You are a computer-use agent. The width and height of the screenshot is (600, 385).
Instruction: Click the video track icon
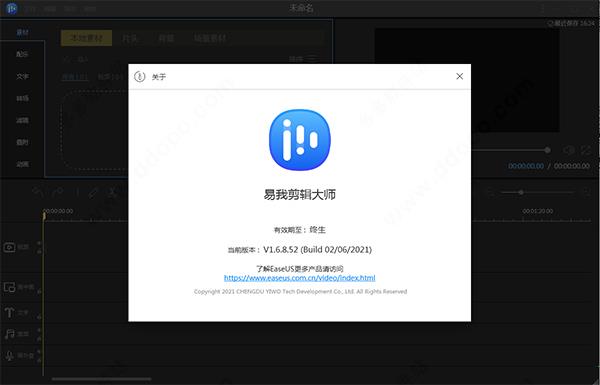[9, 247]
